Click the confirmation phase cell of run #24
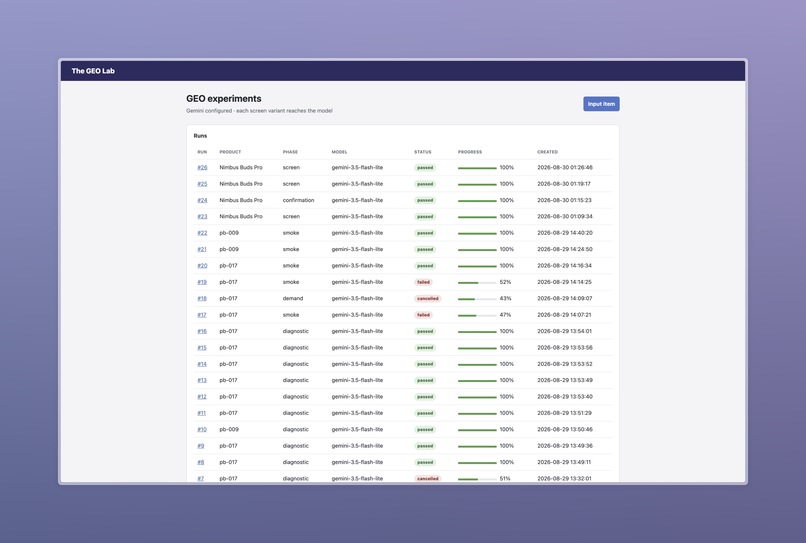This screenshot has width=806, height=543. pos(298,201)
